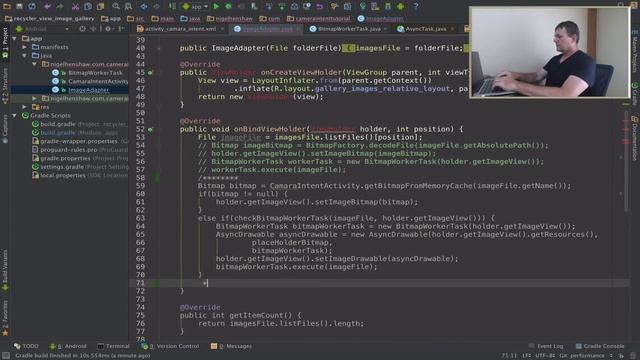Image resolution: width=640 pixels, height=360 pixels.
Task: Open the Event Log
Action: (546, 346)
